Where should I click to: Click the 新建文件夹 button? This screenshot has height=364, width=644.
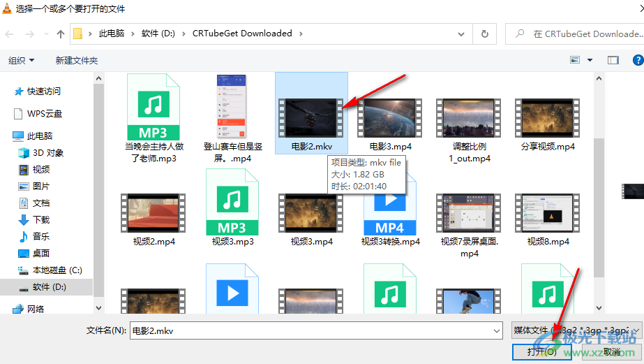tap(77, 61)
